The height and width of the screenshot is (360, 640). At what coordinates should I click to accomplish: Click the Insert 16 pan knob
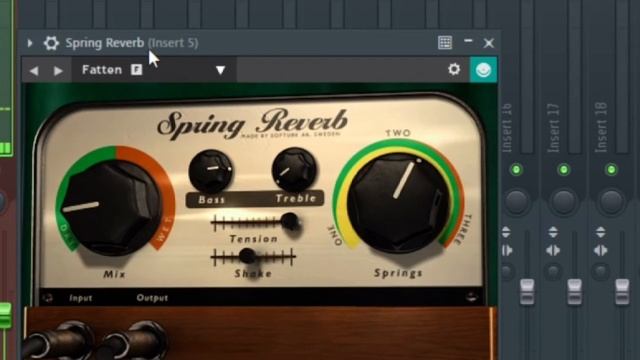(516, 202)
